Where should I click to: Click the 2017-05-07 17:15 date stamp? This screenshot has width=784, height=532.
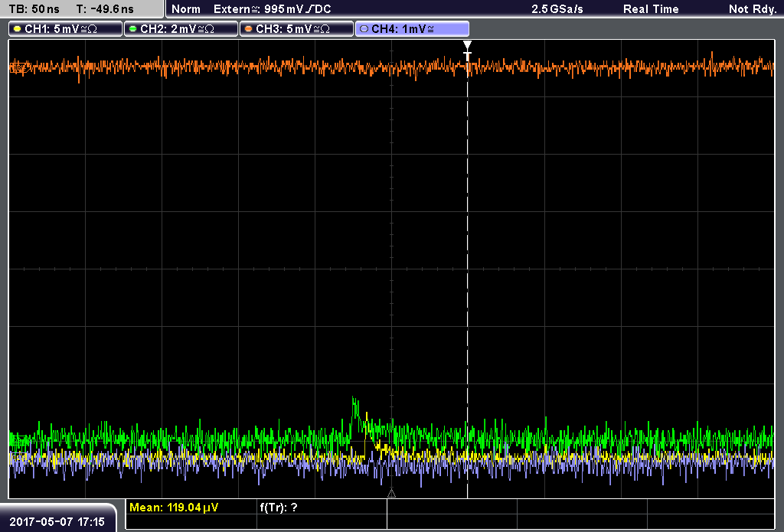57,521
